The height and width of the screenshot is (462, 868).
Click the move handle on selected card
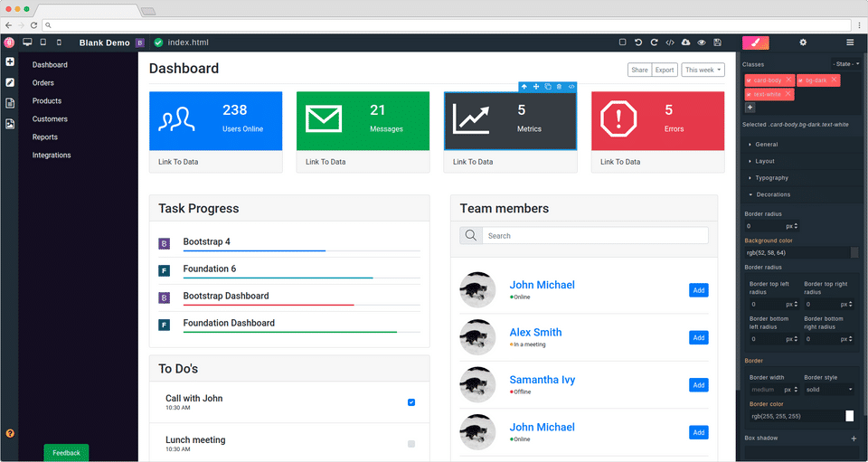pos(536,86)
